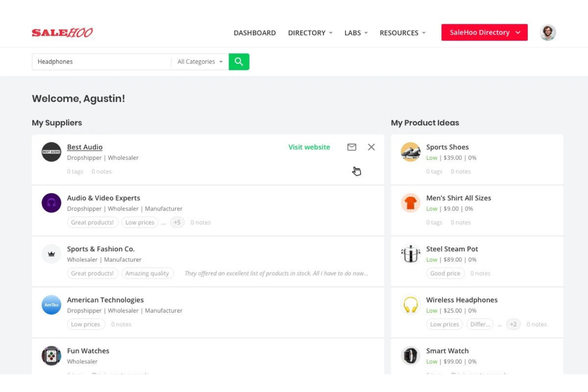
Task: Click the envelope icon for Best Audio
Action: point(352,147)
